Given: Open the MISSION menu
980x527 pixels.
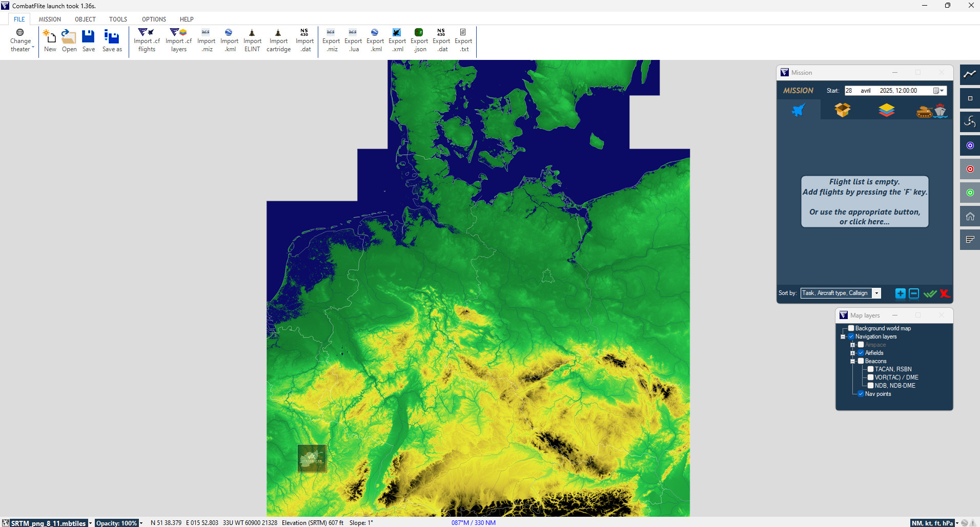Looking at the screenshot, I should click(x=50, y=19).
